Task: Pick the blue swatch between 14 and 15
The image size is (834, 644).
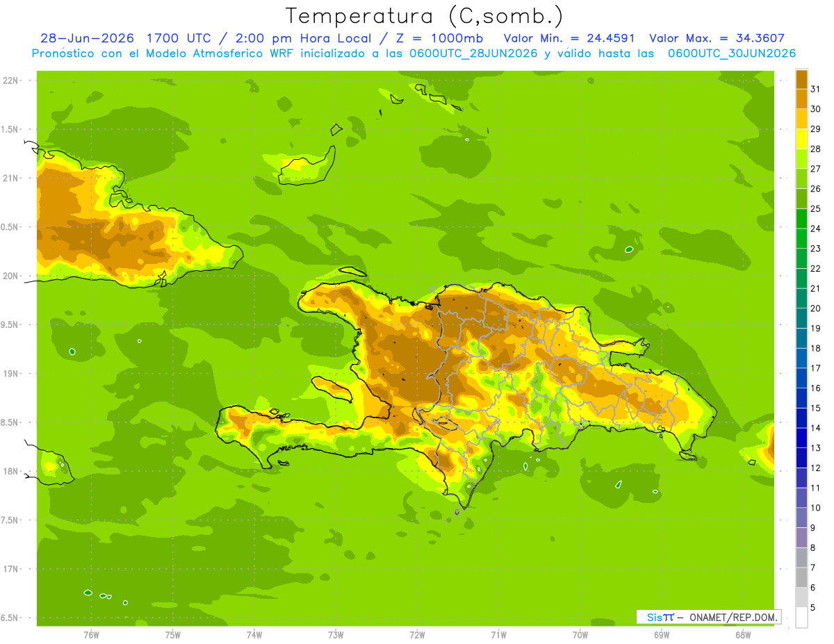Action: [x=801, y=418]
